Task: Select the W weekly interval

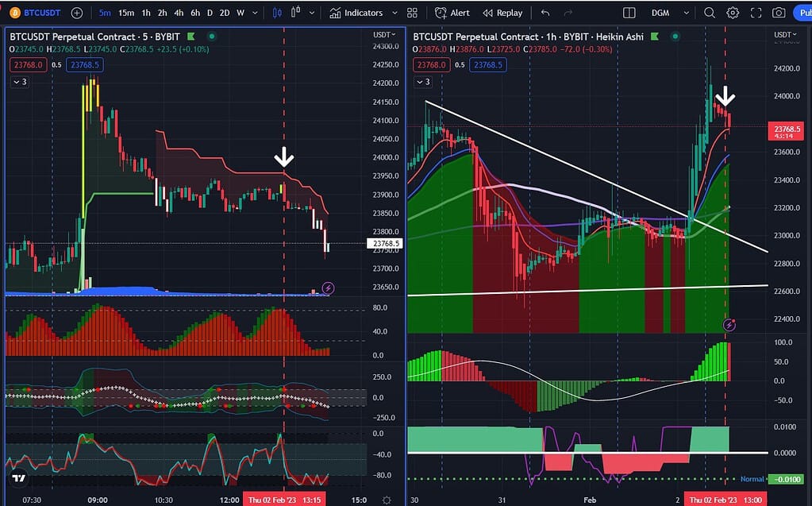Action: (x=241, y=13)
